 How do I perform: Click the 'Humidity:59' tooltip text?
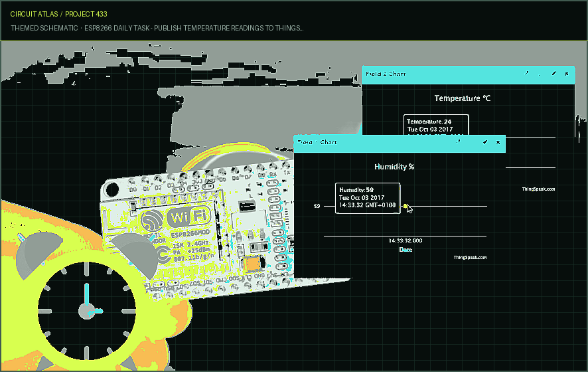click(x=356, y=190)
